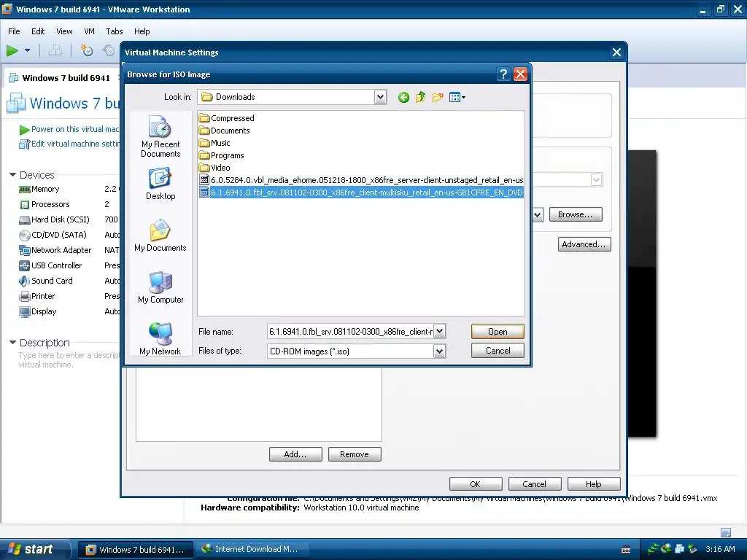The image size is (747, 560).
Task: Select the Programs folder
Action: click(222, 155)
